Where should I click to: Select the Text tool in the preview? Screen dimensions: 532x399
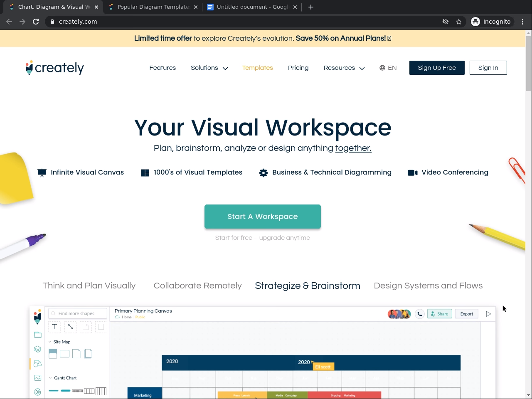pyautogui.click(x=54, y=327)
